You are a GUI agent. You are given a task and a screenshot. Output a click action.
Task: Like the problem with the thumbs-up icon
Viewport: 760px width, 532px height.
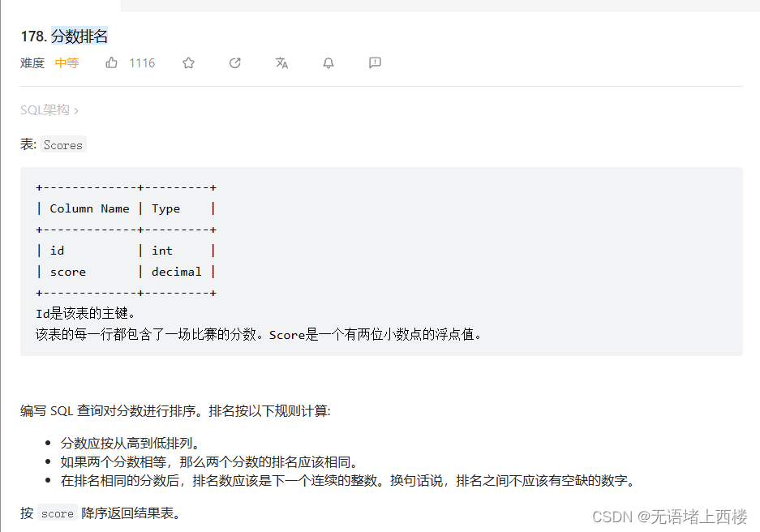point(111,62)
